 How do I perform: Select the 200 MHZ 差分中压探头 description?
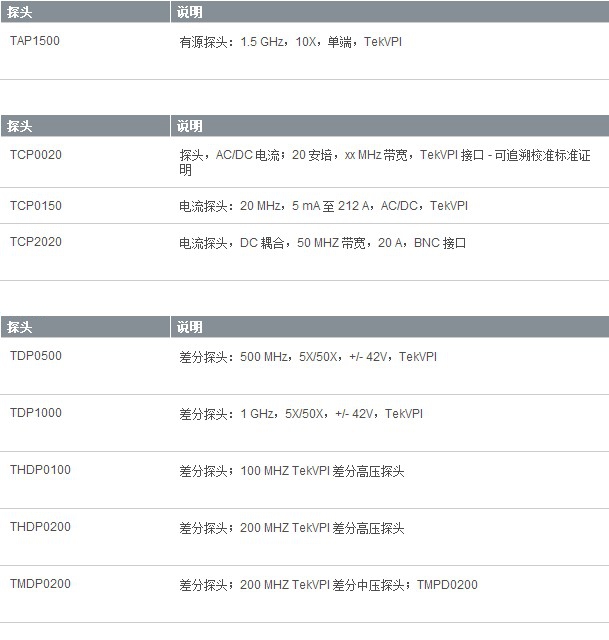(328, 585)
